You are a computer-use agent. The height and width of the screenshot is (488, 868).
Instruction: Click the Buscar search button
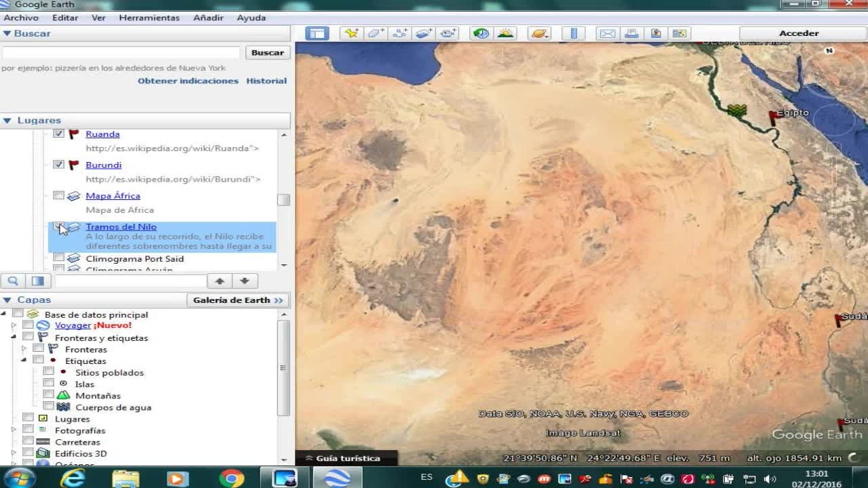267,52
